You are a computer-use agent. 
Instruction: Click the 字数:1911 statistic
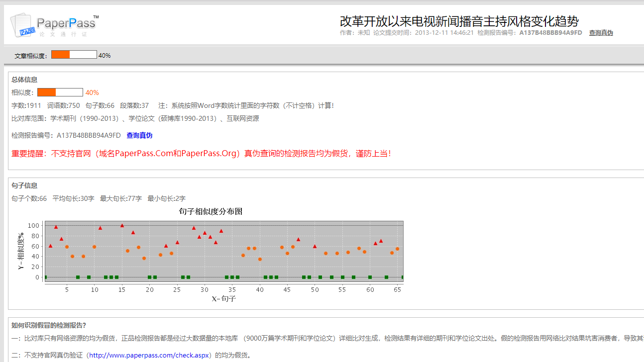[x=26, y=105]
